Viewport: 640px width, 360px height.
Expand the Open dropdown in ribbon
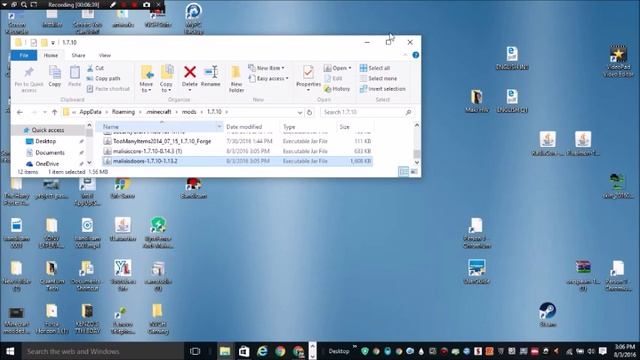(350, 68)
